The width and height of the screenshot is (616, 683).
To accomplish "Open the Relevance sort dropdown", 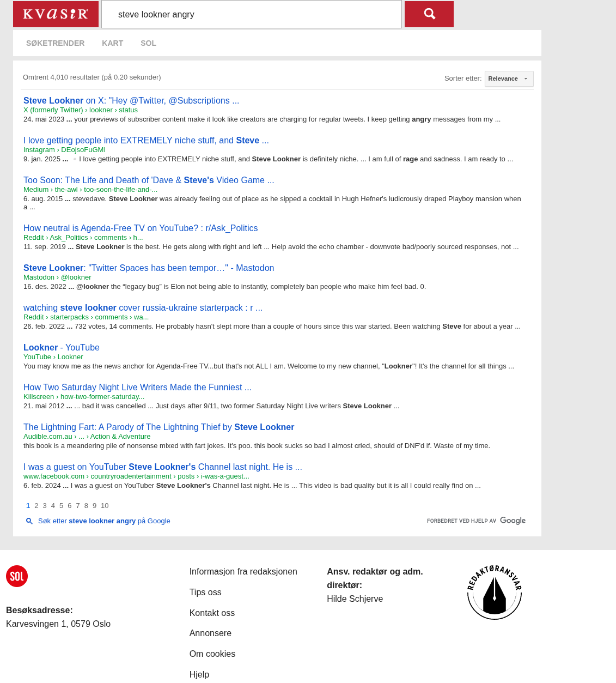I will (509, 78).
